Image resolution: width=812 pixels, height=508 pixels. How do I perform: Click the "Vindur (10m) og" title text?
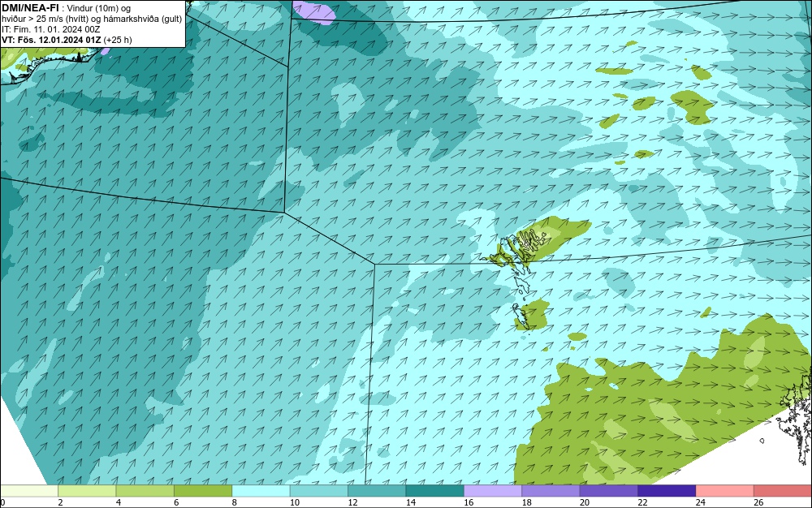[x=99, y=8]
